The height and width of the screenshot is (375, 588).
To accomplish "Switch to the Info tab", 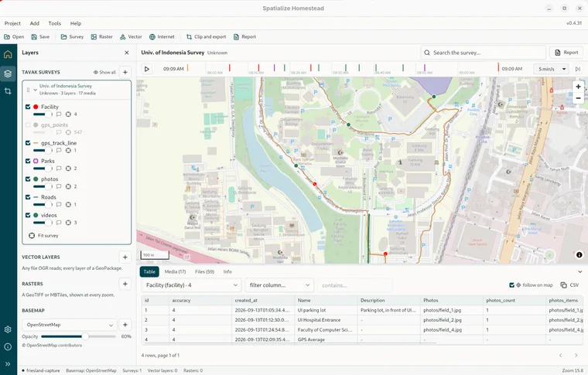I will pos(227,271).
